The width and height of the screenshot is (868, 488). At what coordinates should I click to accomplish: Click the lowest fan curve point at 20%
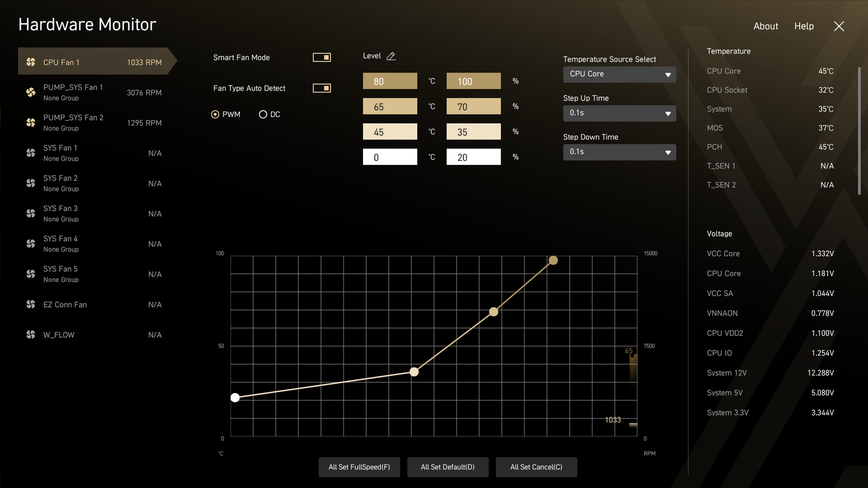[x=235, y=397]
